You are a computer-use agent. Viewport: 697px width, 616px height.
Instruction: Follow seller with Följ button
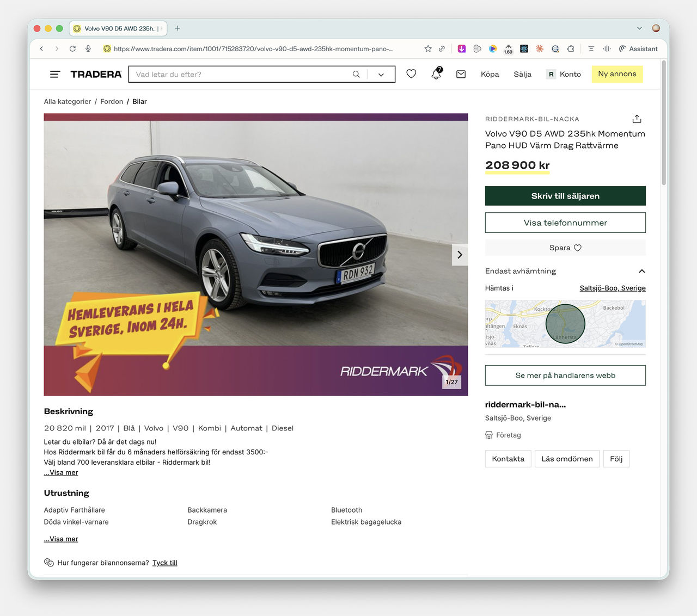point(616,459)
